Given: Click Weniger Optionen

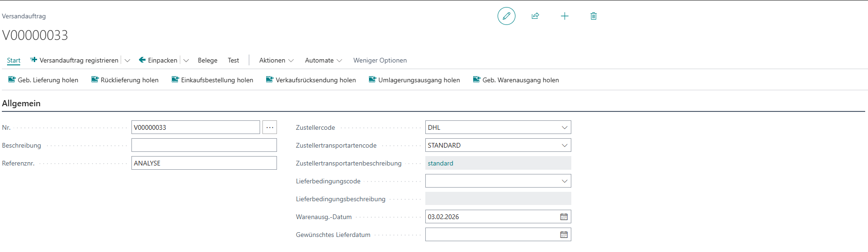Looking at the screenshot, I should pos(380,60).
